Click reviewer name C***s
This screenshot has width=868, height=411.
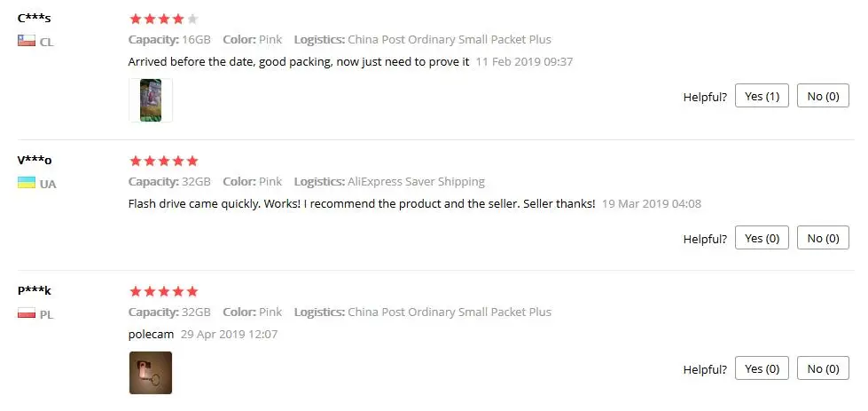tap(35, 19)
